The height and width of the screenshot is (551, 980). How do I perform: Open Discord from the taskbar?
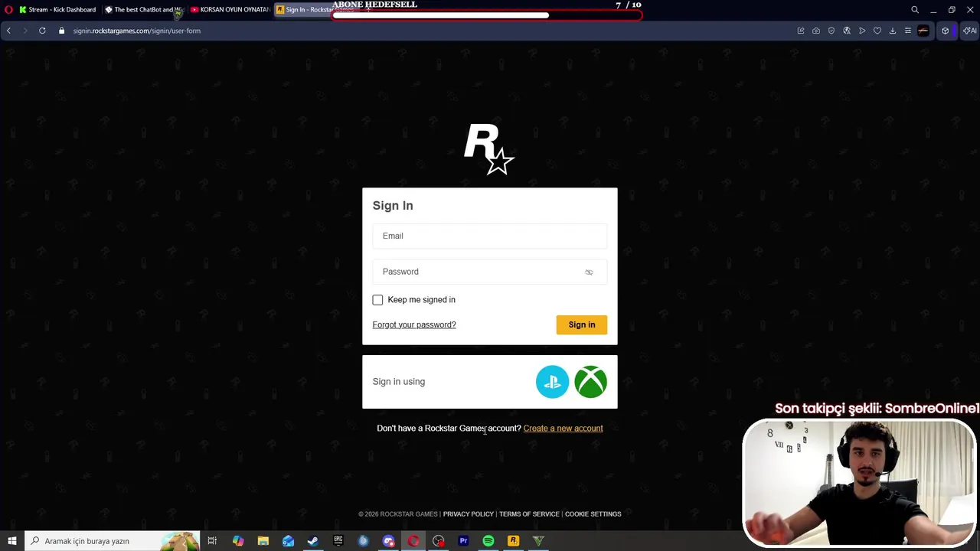388,541
